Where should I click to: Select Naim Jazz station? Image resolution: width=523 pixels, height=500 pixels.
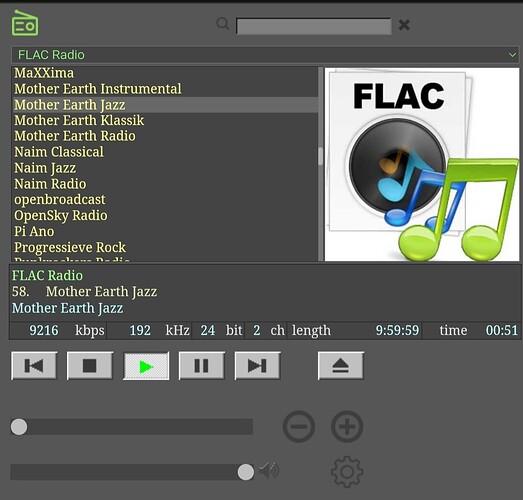click(45, 168)
